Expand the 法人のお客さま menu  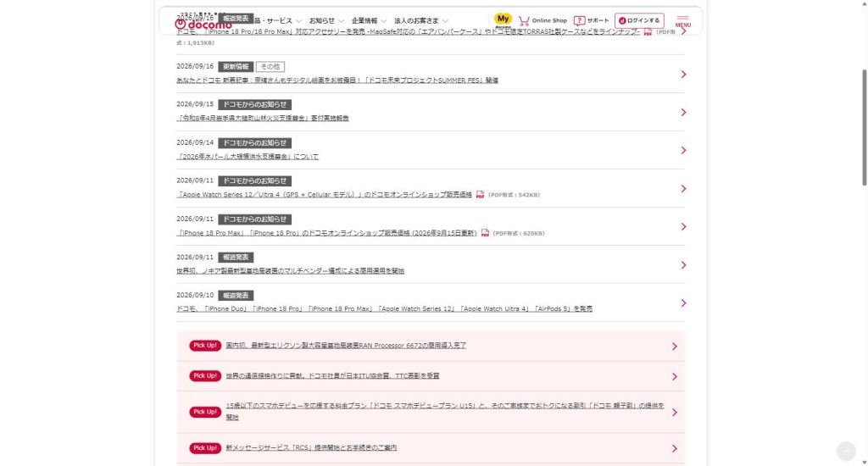coord(421,21)
